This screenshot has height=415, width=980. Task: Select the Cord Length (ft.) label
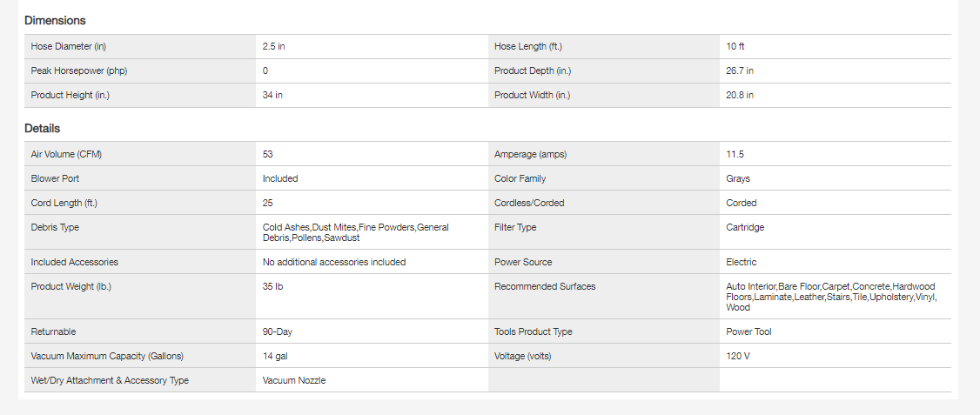coord(64,203)
